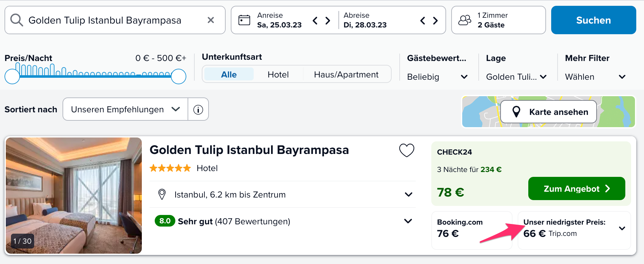The height and width of the screenshot is (264, 644).
Task: Select the Alle accommodation type
Action: coord(229,75)
